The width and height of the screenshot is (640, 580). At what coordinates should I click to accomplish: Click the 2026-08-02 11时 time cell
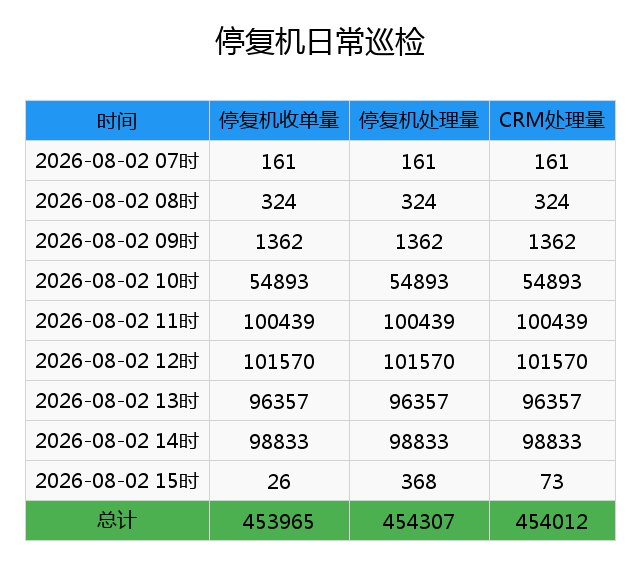(x=117, y=321)
